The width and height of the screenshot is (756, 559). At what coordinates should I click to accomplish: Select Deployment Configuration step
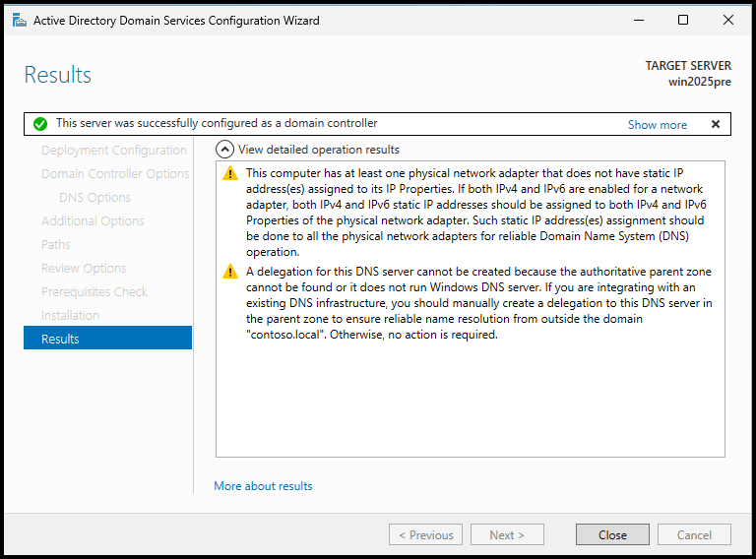tap(113, 151)
